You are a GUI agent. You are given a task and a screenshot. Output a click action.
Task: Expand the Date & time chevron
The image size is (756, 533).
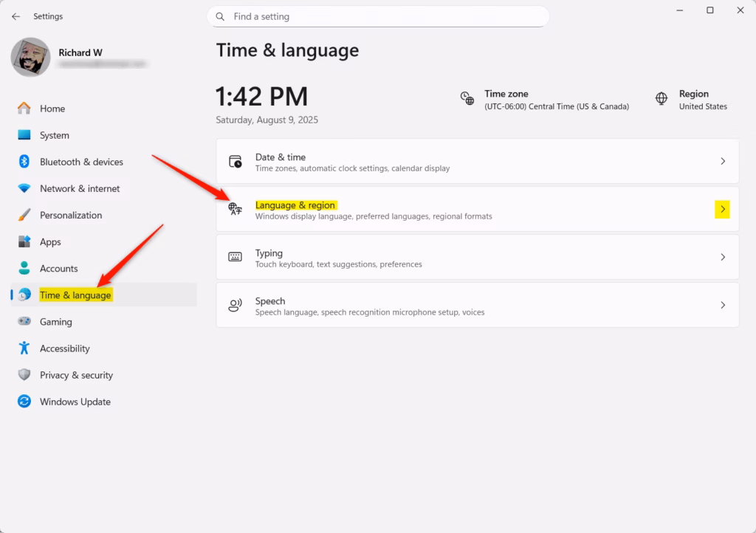point(722,161)
